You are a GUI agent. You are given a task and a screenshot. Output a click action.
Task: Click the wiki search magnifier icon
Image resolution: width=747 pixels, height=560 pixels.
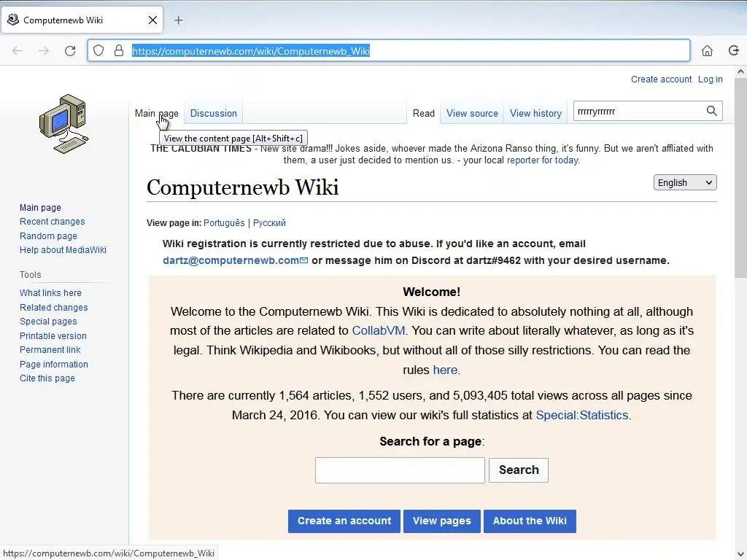711,111
